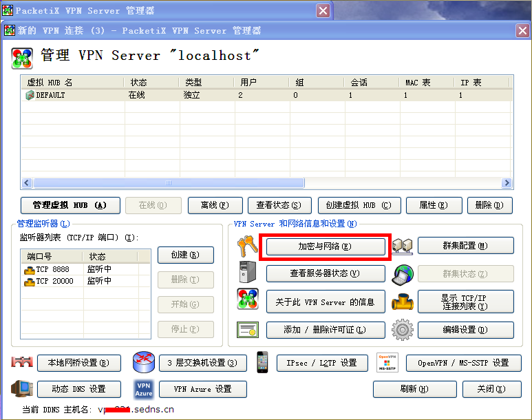Image resolution: width=532 pixels, height=420 pixels.
Task: Click the DEFAULT hub cube icon
Action: [x=30, y=95]
